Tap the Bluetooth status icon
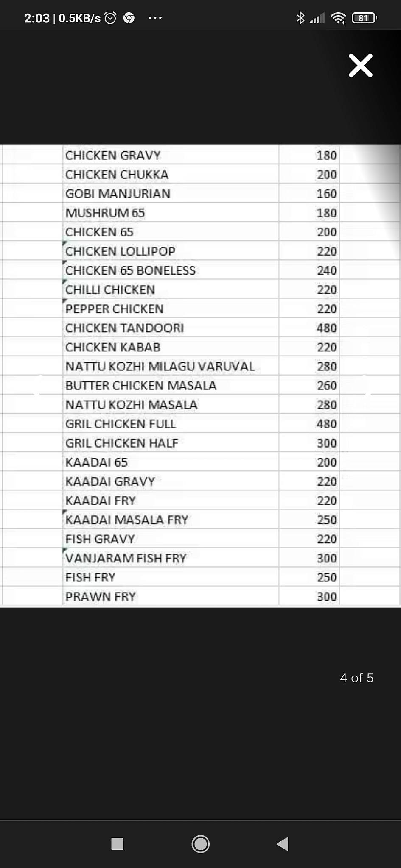This screenshot has height=868, width=401. coord(300,18)
